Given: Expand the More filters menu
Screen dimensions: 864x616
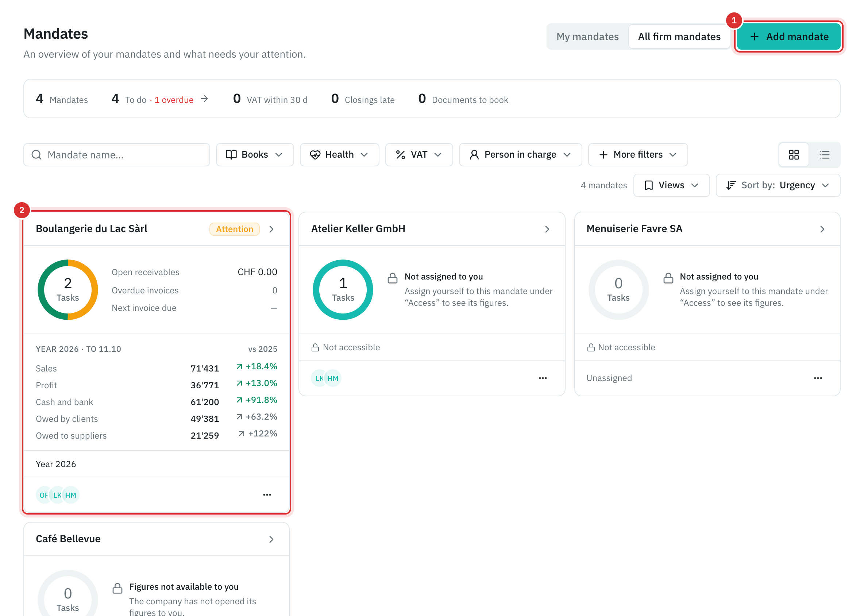Looking at the screenshot, I should click(637, 155).
